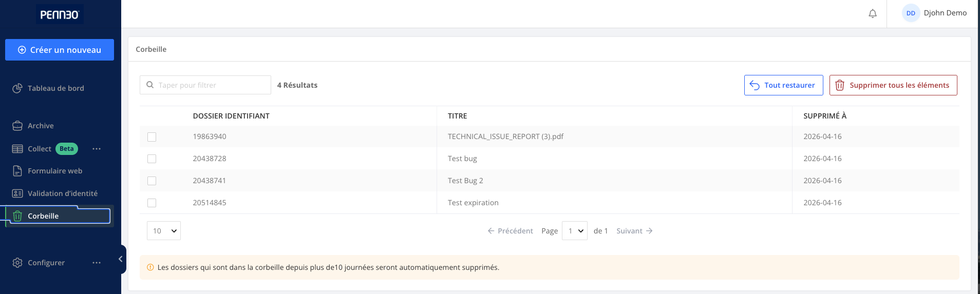
Task: Open the Configurer menu item
Action: point(46,263)
